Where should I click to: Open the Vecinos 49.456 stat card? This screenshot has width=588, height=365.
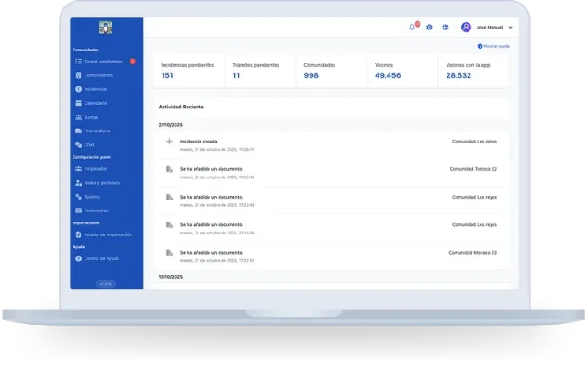pos(402,72)
